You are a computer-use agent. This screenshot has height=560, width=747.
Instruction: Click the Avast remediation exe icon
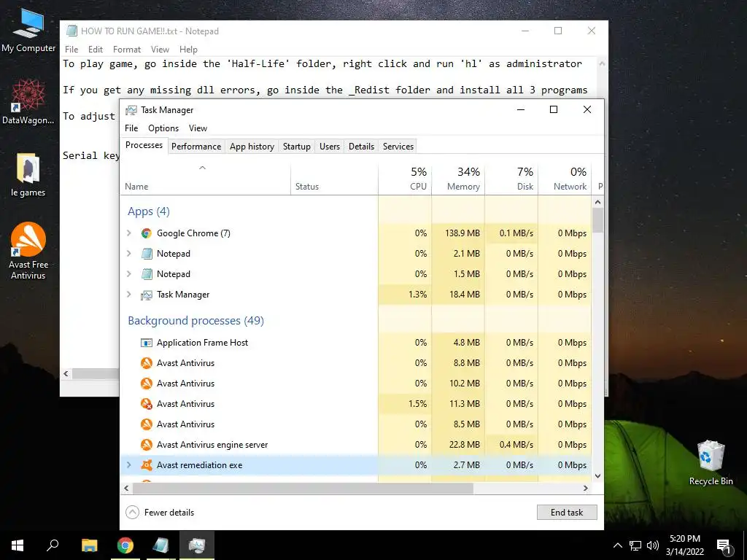click(x=146, y=465)
